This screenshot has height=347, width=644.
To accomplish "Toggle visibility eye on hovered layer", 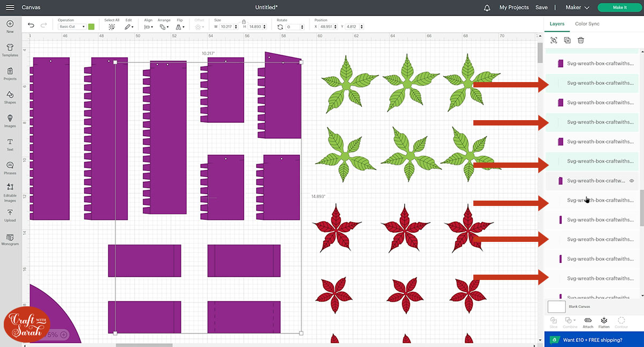I will pos(632,181).
